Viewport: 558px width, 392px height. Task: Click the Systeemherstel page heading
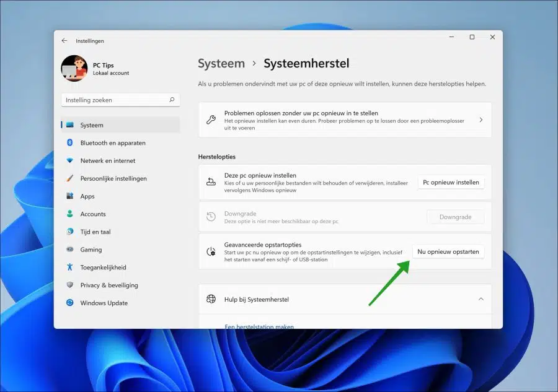[306, 64]
